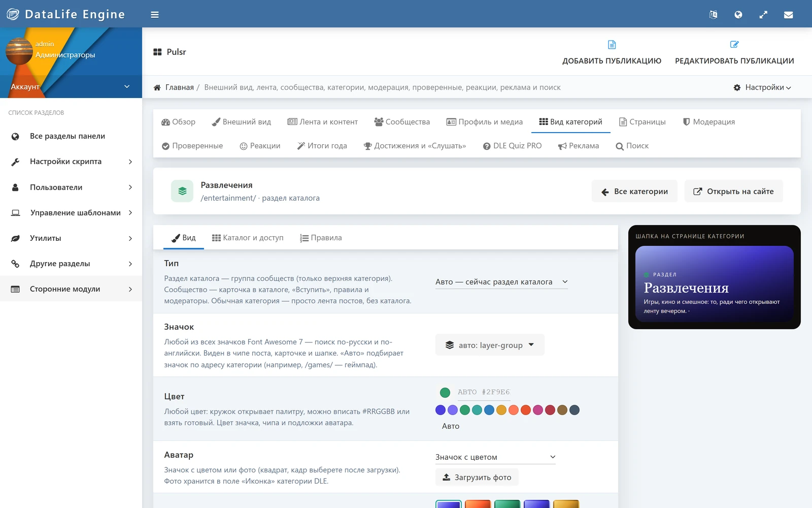Open the Сообщества tab
This screenshot has width=812, height=508.
(402, 122)
